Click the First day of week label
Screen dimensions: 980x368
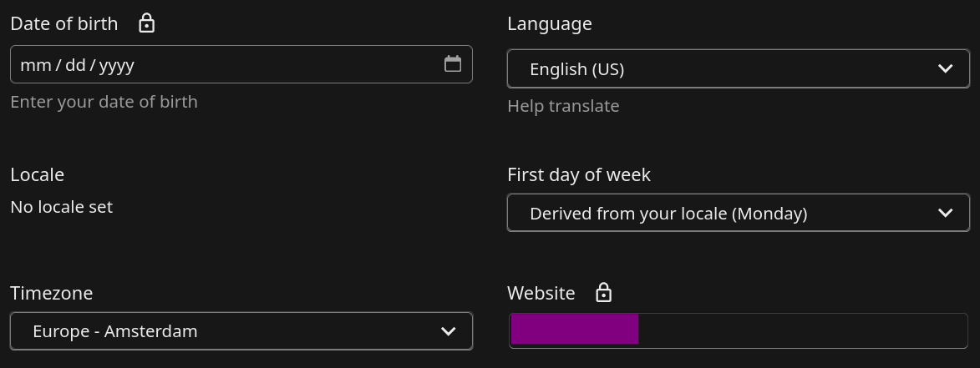pos(579,174)
